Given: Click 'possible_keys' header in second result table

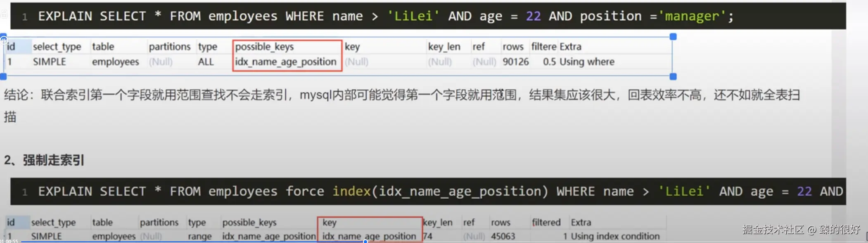Looking at the screenshot, I should 249,222.
